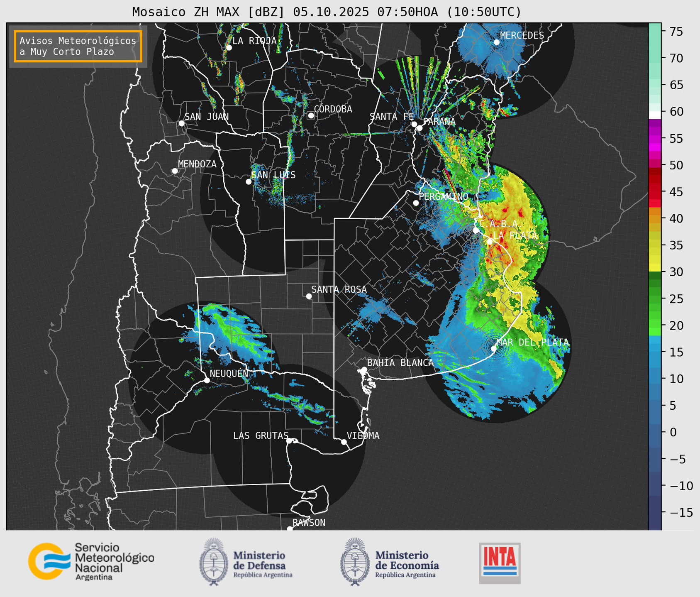This screenshot has width=700, height=597.
Task: Click the LA RIOJA city marker
Action: (229, 48)
